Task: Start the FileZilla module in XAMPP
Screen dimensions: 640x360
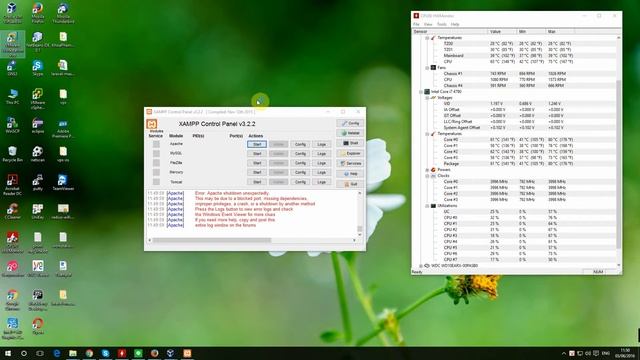Action: click(257, 163)
